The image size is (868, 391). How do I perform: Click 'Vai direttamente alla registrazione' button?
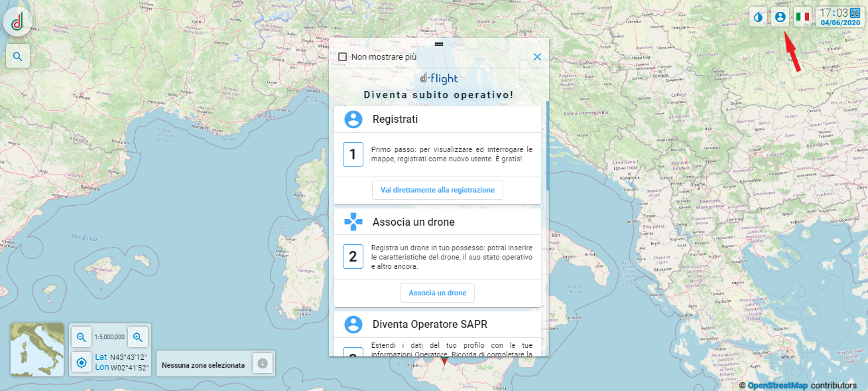point(438,190)
